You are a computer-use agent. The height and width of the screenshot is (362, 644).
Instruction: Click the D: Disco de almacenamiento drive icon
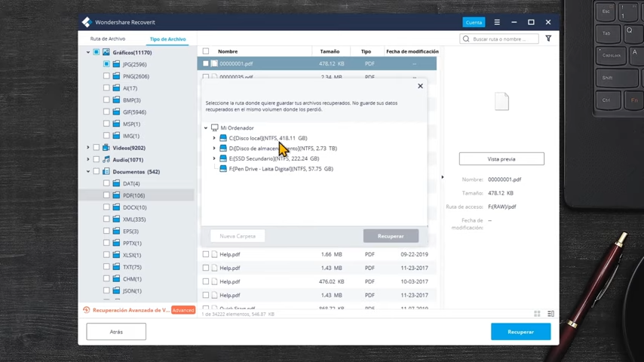[223, 148]
